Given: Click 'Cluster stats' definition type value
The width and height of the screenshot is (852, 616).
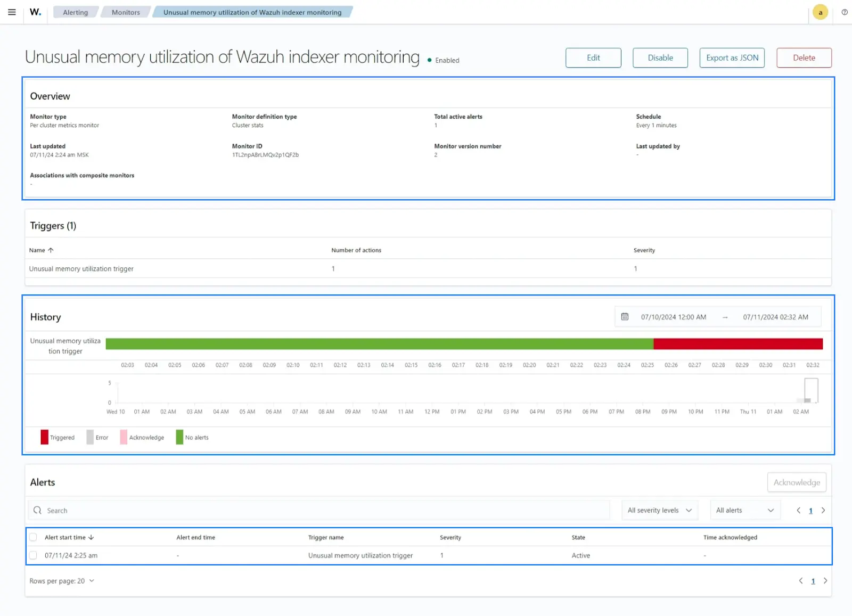Looking at the screenshot, I should 248,126.
